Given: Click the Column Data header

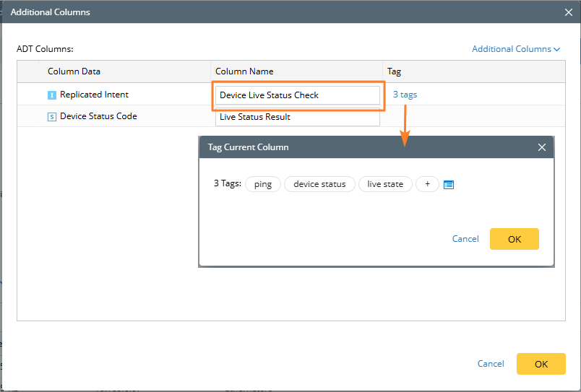Looking at the screenshot, I should 74,71.
